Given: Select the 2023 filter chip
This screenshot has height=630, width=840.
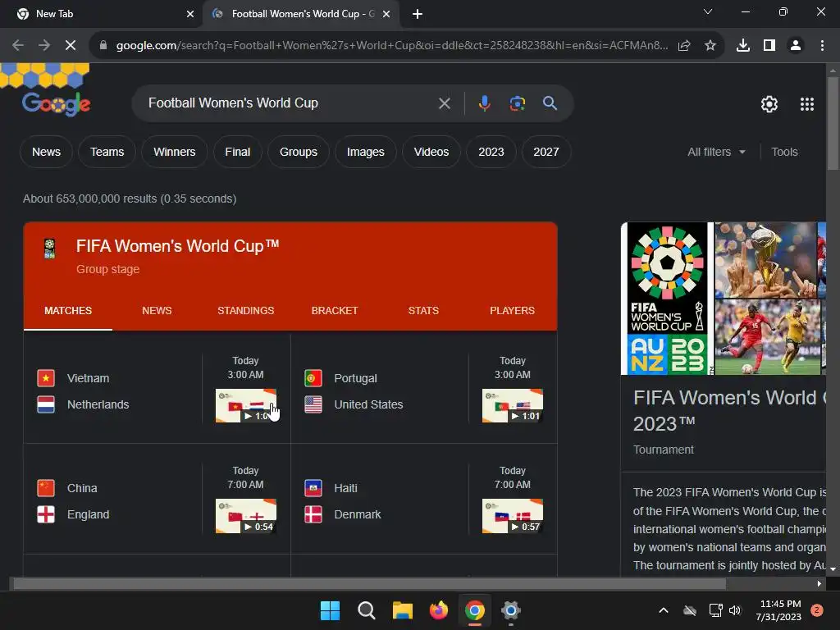Looking at the screenshot, I should click(491, 152).
